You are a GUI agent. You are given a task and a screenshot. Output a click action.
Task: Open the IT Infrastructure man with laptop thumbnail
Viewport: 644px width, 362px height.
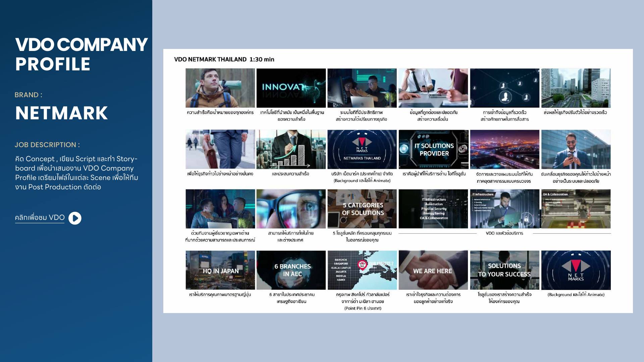coord(505,209)
